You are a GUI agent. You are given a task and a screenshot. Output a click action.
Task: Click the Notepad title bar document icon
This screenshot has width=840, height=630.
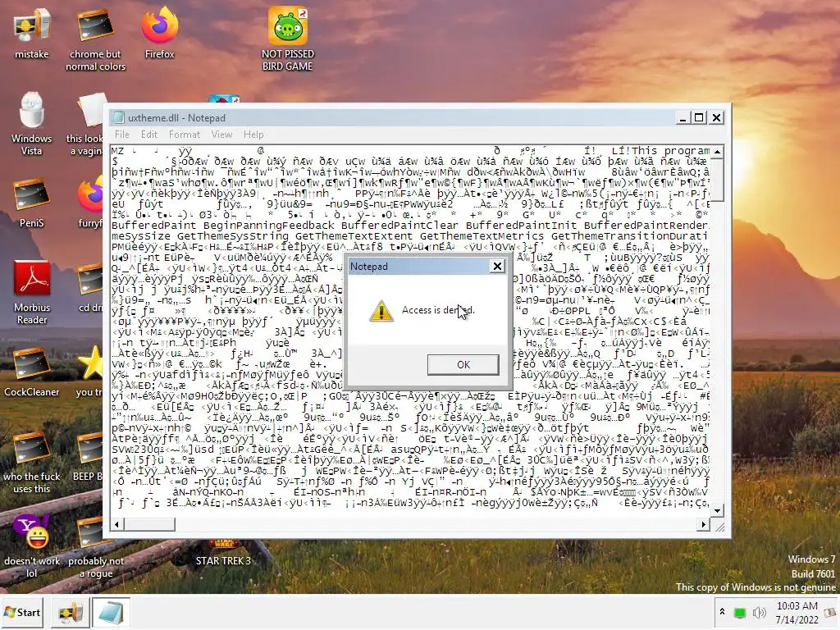[x=118, y=117]
